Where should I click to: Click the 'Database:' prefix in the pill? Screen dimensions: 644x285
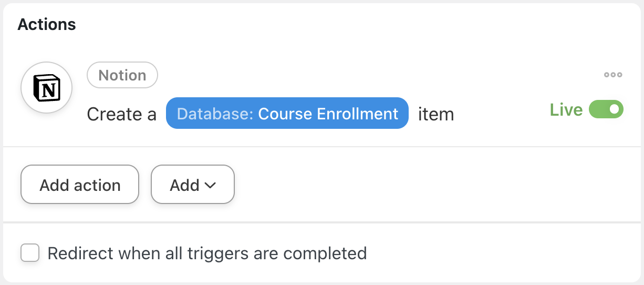[x=215, y=114]
